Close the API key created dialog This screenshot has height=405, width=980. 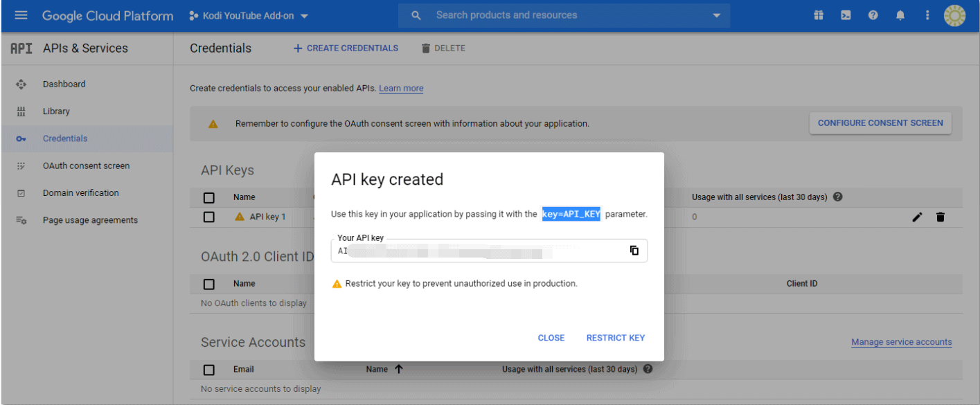pyautogui.click(x=551, y=338)
